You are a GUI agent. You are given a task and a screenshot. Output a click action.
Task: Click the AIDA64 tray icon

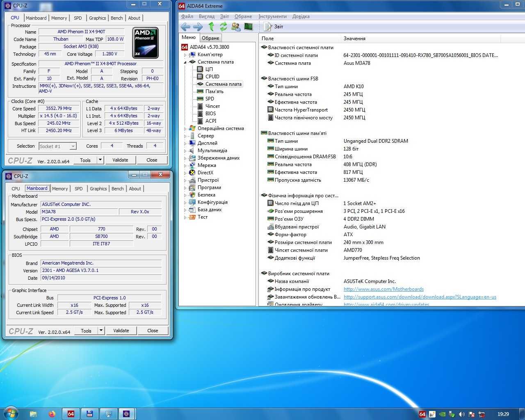tap(422, 414)
